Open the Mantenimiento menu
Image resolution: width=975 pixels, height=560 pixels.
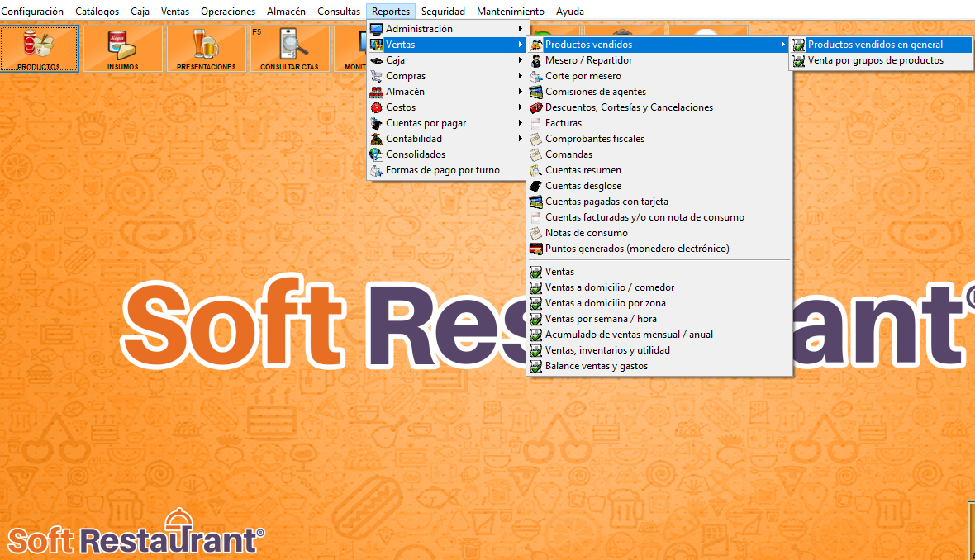click(510, 12)
